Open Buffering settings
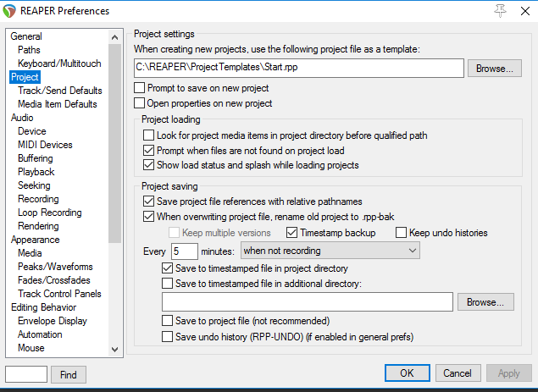 (x=36, y=158)
